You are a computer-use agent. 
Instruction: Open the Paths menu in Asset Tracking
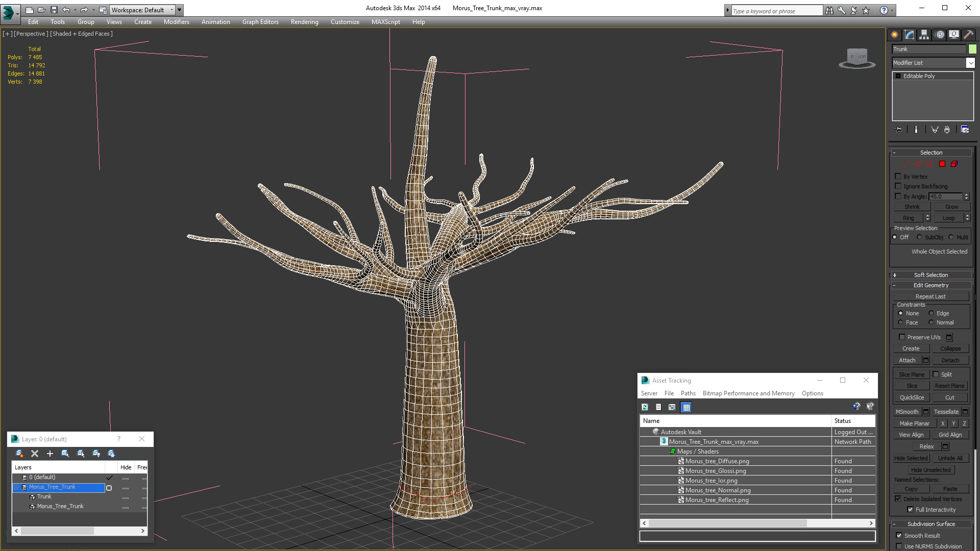coord(688,393)
